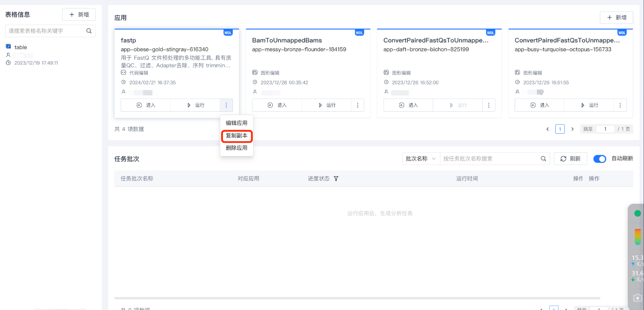
Task: Open the 批次名称 dropdown
Action: click(421, 159)
